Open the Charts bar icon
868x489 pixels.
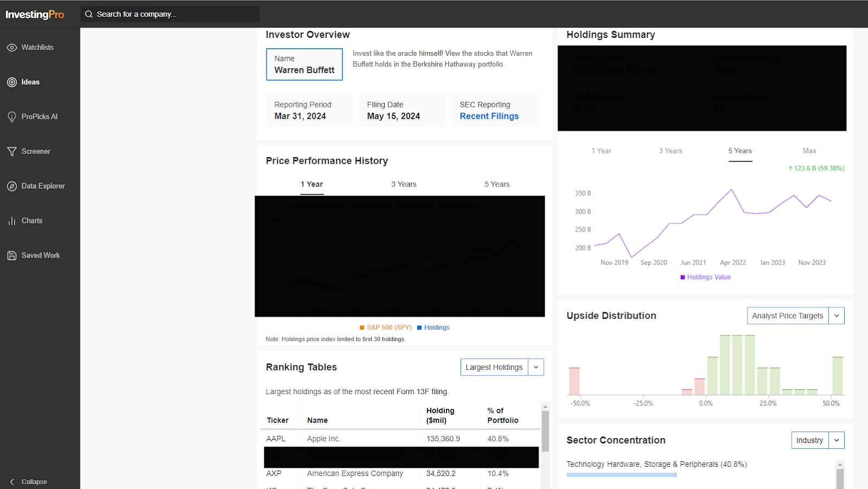click(12, 221)
